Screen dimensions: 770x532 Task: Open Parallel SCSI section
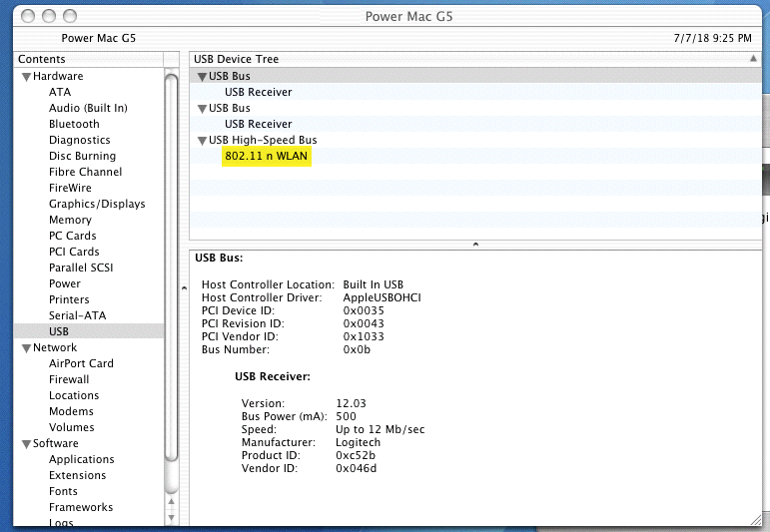(x=81, y=267)
